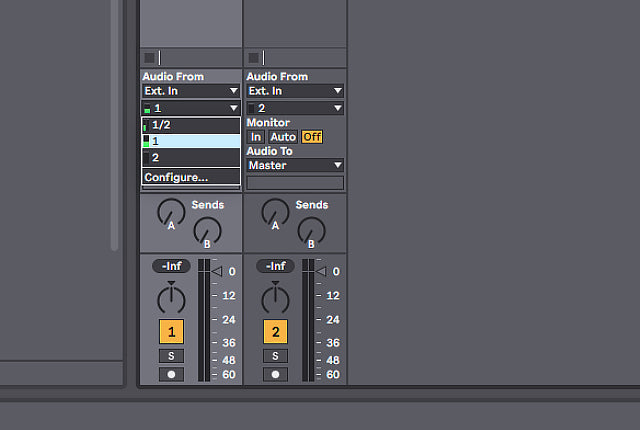Click empty clip slot on track 2

pyautogui.click(x=295, y=23)
